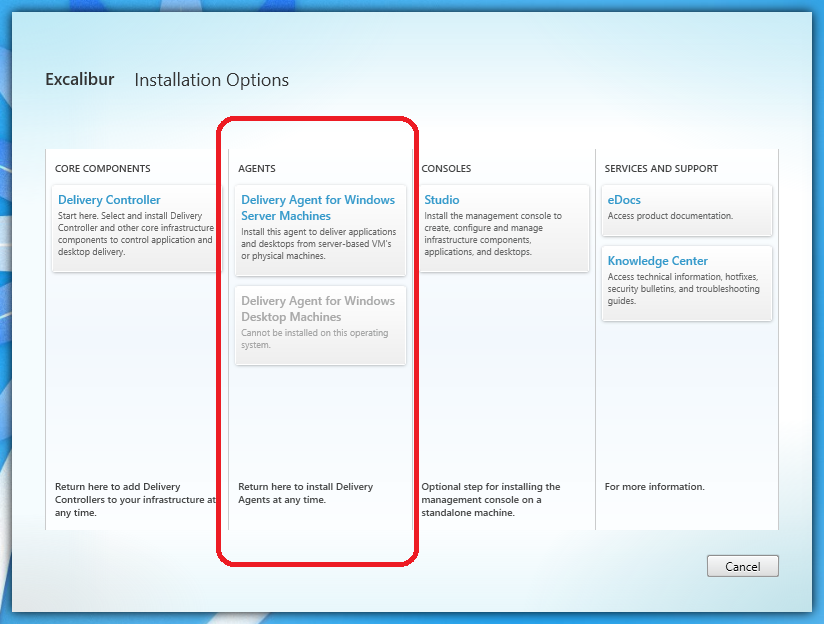Screen dimensions: 824x624
Task: Open the Studio management console installer
Action: pyautogui.click(x=442, y=200)
